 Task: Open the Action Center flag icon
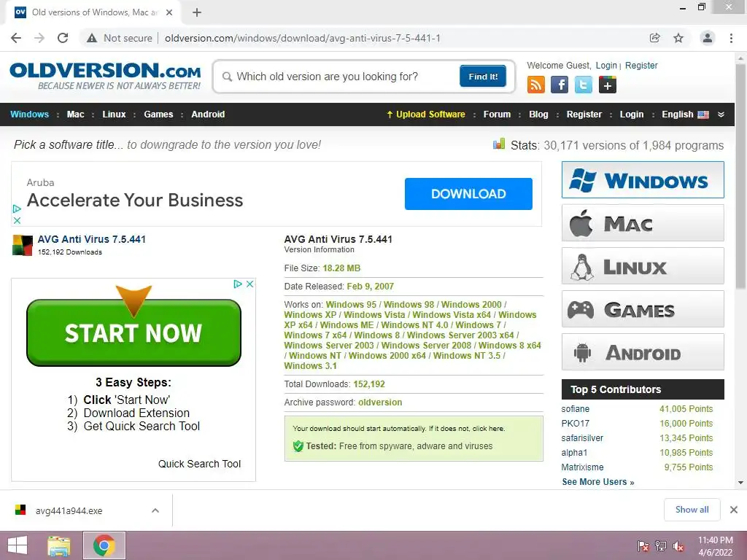[643, 546]
